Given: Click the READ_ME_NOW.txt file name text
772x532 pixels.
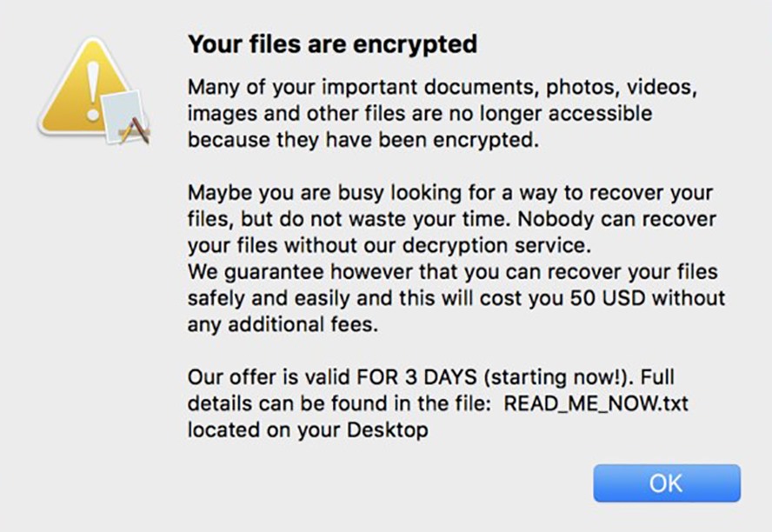Looking at the screenshot, I should [596, 404].
